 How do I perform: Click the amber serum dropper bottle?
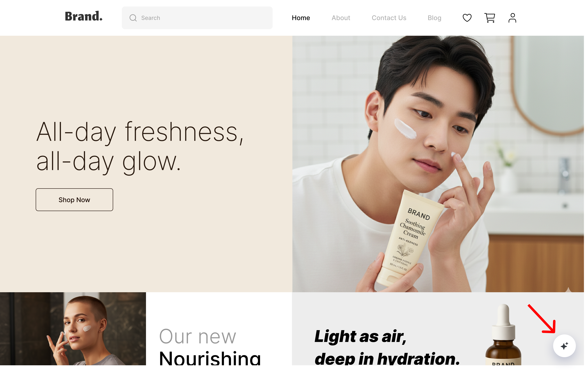pyautogui.click(x=503, y=335)
